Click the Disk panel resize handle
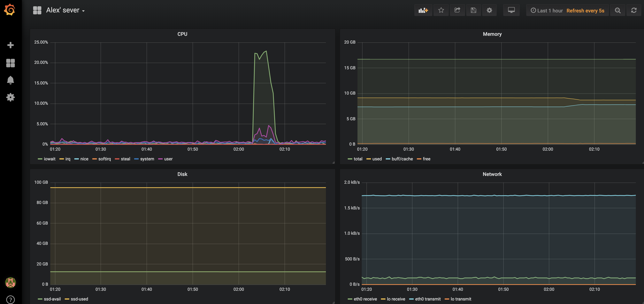The image size is (644, 304). pos(333,302)
